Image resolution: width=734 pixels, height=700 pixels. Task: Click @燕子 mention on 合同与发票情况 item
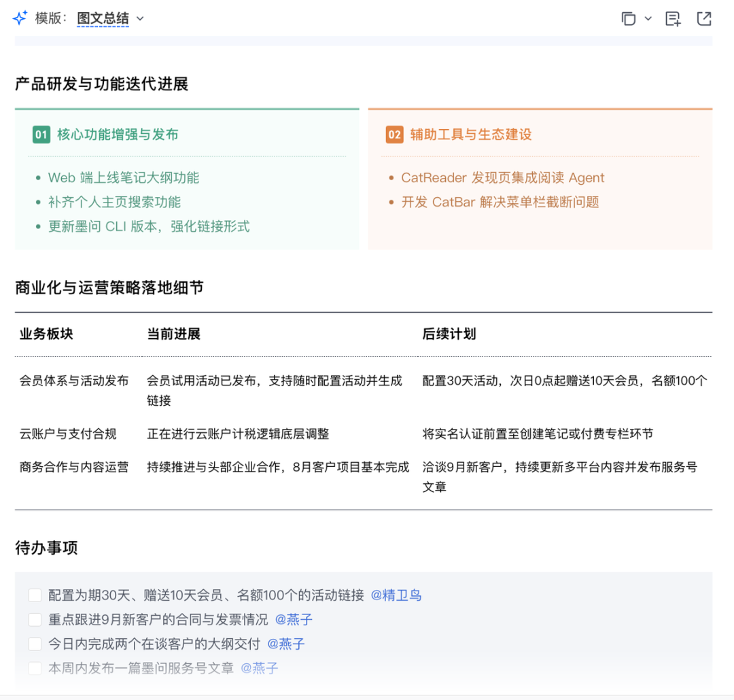pyautogui.click(x=294, y=619)
